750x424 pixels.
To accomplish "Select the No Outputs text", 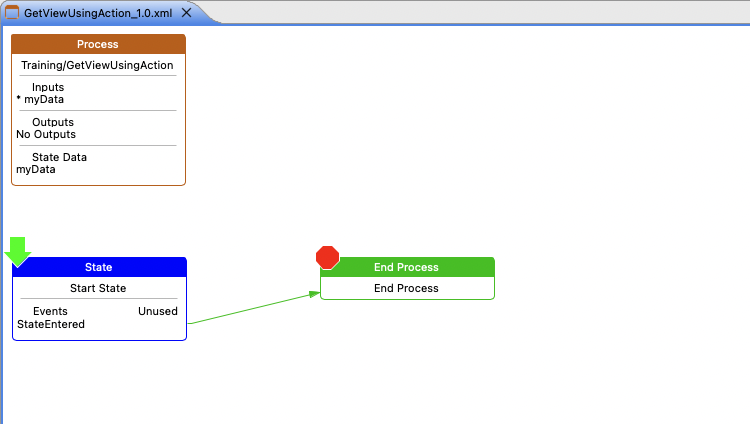I will tap(46, 134).
